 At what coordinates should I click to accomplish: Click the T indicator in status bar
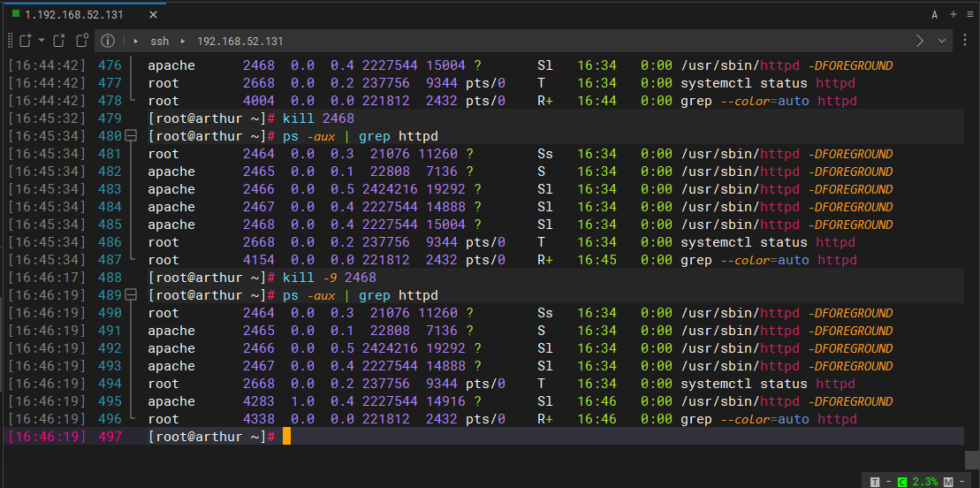point(875,481)
